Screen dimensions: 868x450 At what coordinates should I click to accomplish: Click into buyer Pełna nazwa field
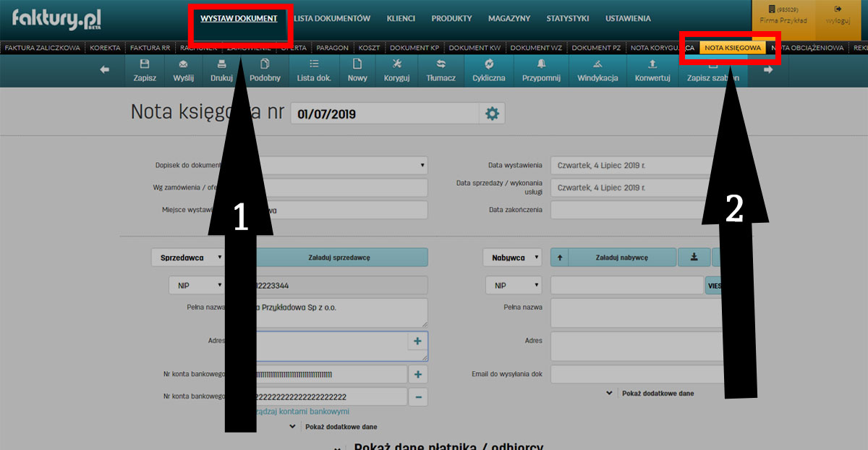click(x=637, y=313)
